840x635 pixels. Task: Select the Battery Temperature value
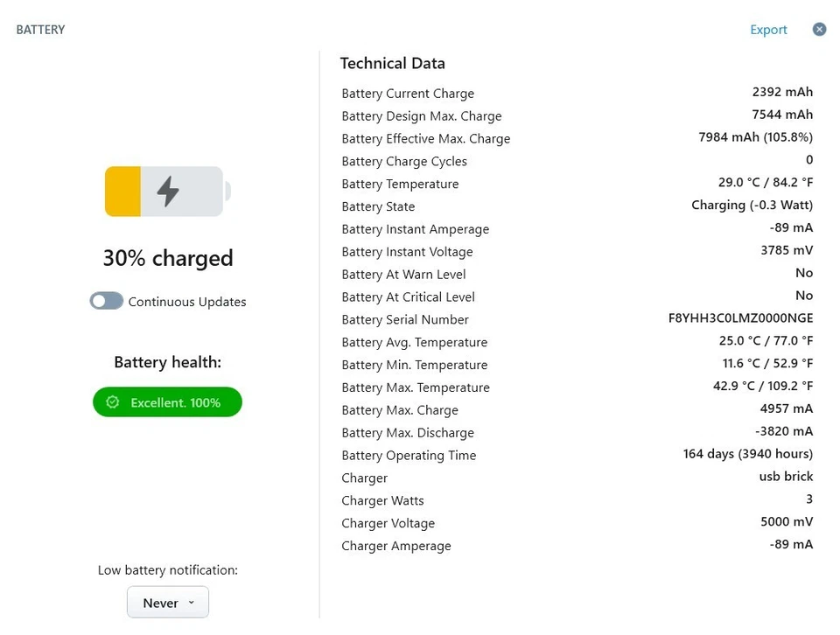coord(765,182)
